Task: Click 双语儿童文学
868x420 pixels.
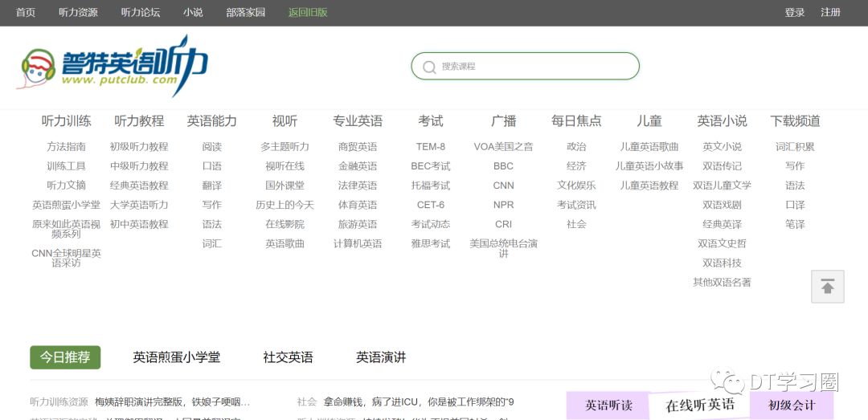Action: 722,186
